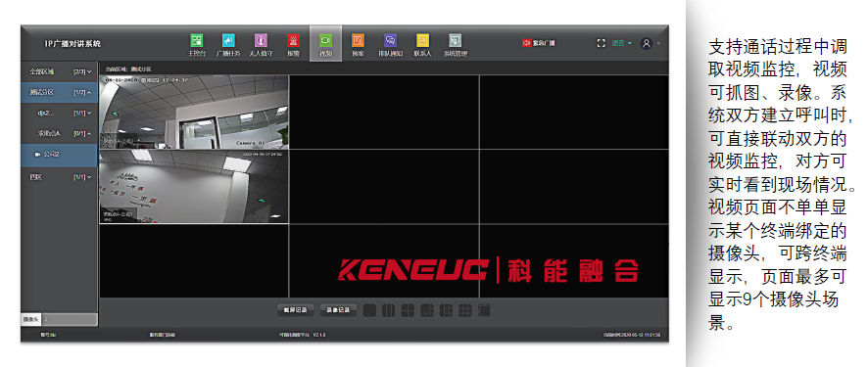The image size is (868, 367).
Task: Select the 公司2 camera item
Action: (60, 155)
